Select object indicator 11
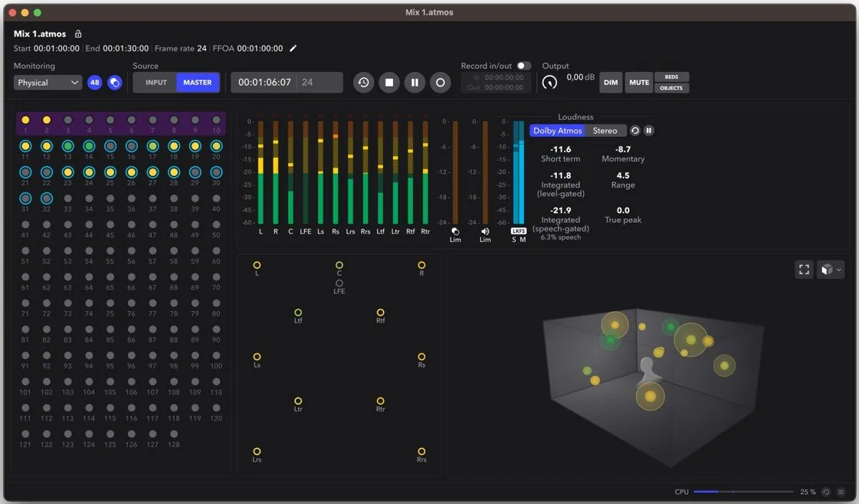The image size is (859, 504). [25, 146]
